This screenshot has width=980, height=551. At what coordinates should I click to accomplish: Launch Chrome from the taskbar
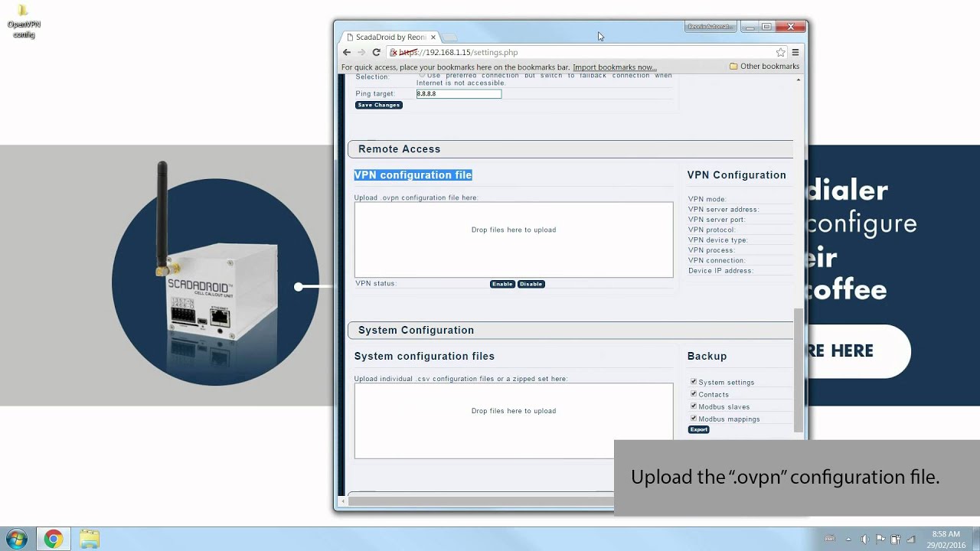pyautogui.click(x=53, y=539)
